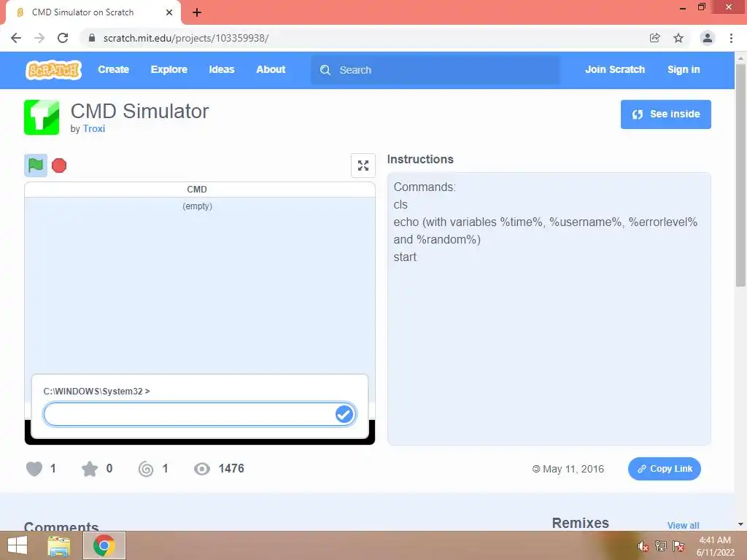The height and width of the screenshot is (560, 747).
Task: Click the favorite star icon
Action: [90, 469]
